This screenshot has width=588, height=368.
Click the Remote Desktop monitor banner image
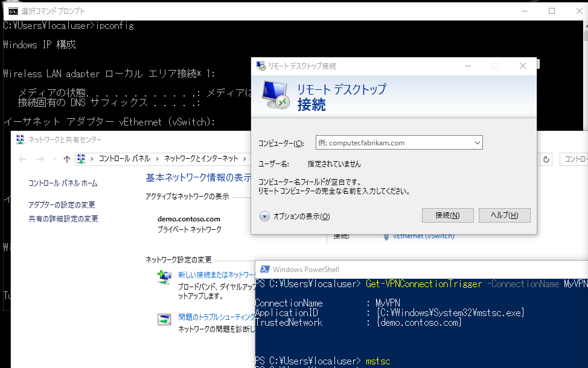click(x=276, y=95)
